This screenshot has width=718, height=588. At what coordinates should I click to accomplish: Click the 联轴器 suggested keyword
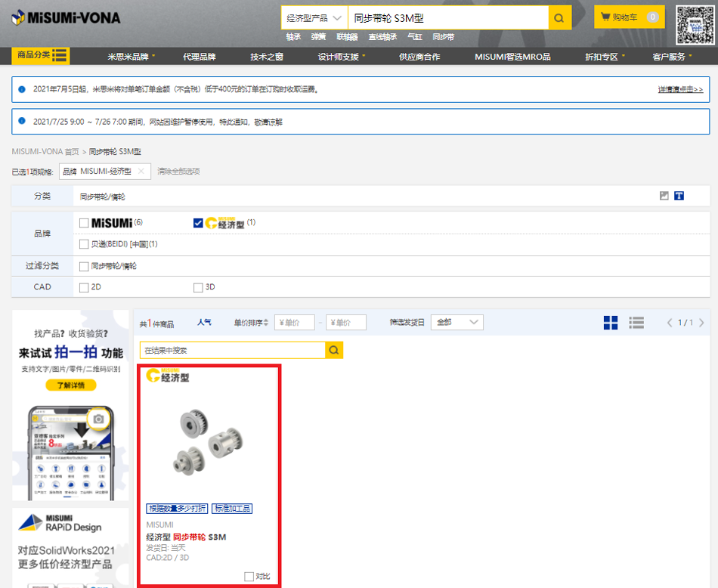tap(347, 36)
